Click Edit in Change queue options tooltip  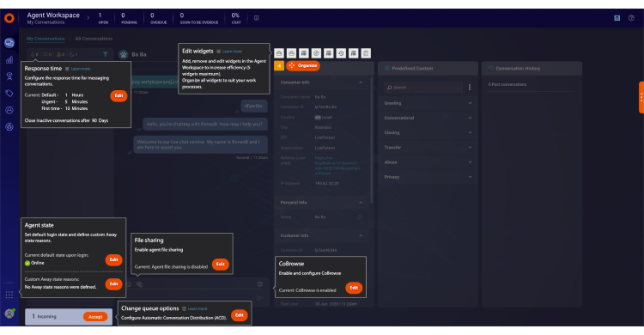(x=240, y=315)
